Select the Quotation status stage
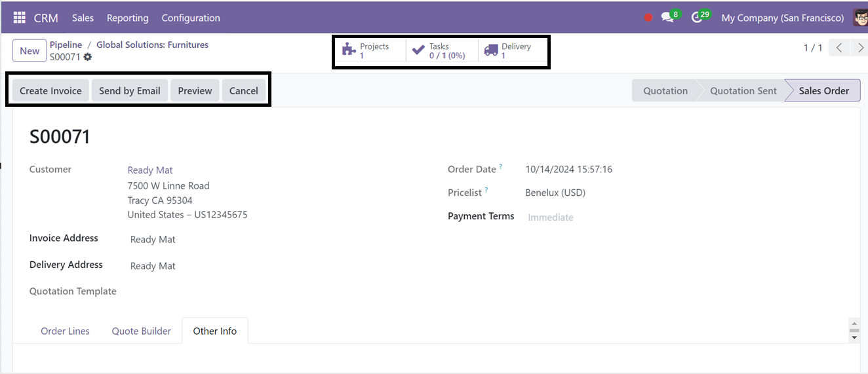This screenshot has height=374, width=868. click(x=665, y=90)
